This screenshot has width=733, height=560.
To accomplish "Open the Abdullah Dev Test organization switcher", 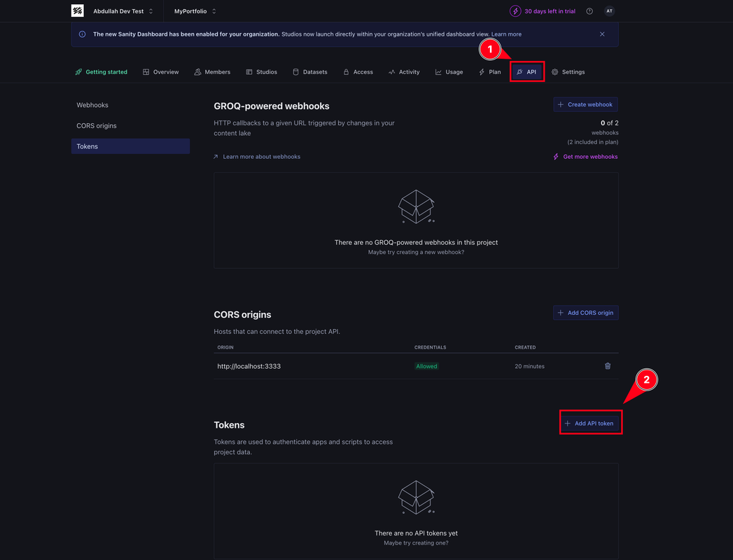I will click(x=123, y=11).
